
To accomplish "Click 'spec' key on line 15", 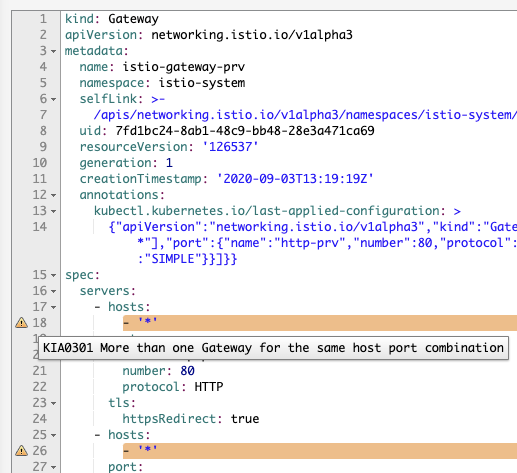I will click(79, 275).
